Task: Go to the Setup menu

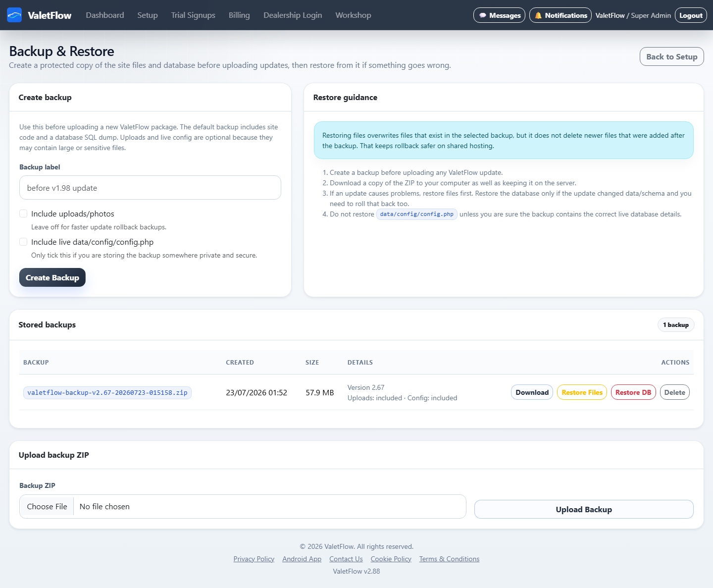Action: (x=148, y=15)
